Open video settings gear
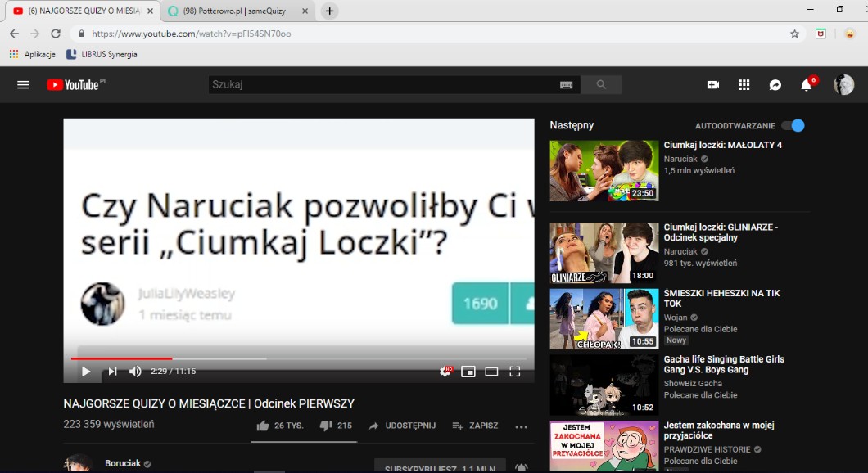868x473 pixels. pyautogui.click(x=445, y=372)
